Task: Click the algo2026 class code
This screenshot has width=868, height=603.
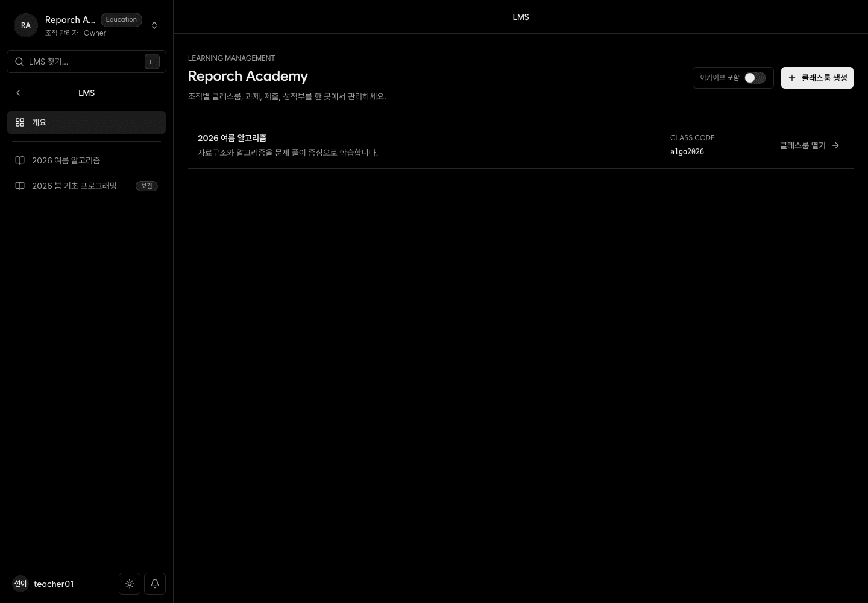Action: (687, 152)
